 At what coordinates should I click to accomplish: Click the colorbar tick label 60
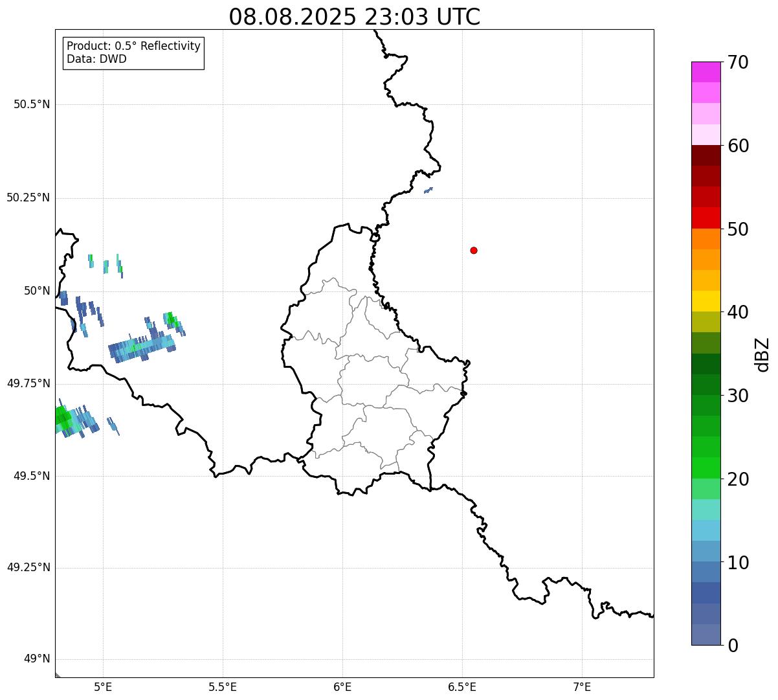click(738, 146)
